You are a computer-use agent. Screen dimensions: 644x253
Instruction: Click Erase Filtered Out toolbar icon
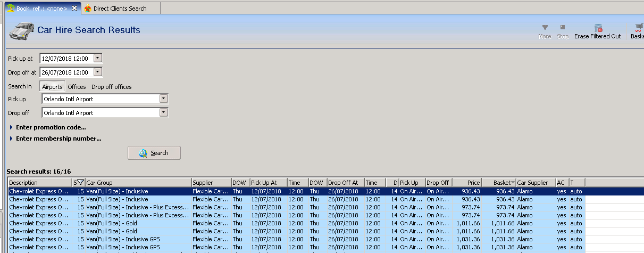point(598,31)
